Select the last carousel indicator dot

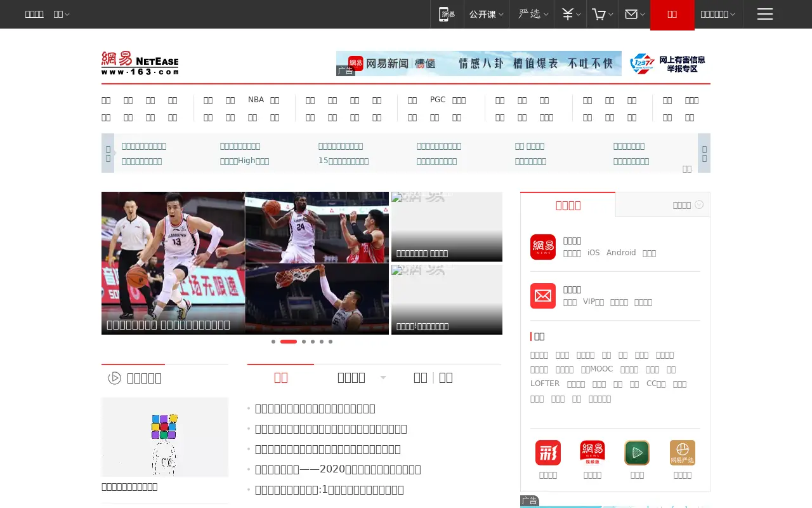click(331, 342)
